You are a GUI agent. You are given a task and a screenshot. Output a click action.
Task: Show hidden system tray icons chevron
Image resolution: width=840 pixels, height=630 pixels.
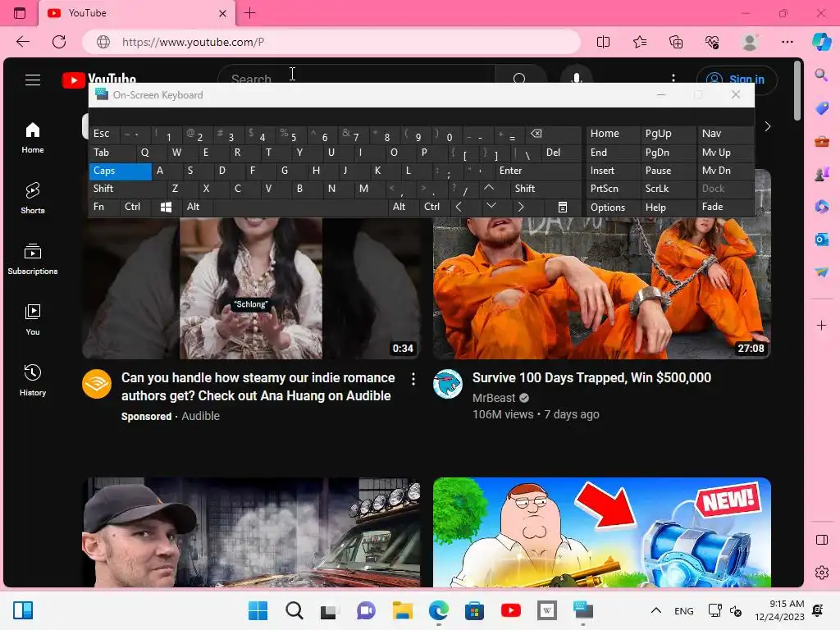pyautogui.click(x=655, y=610)
